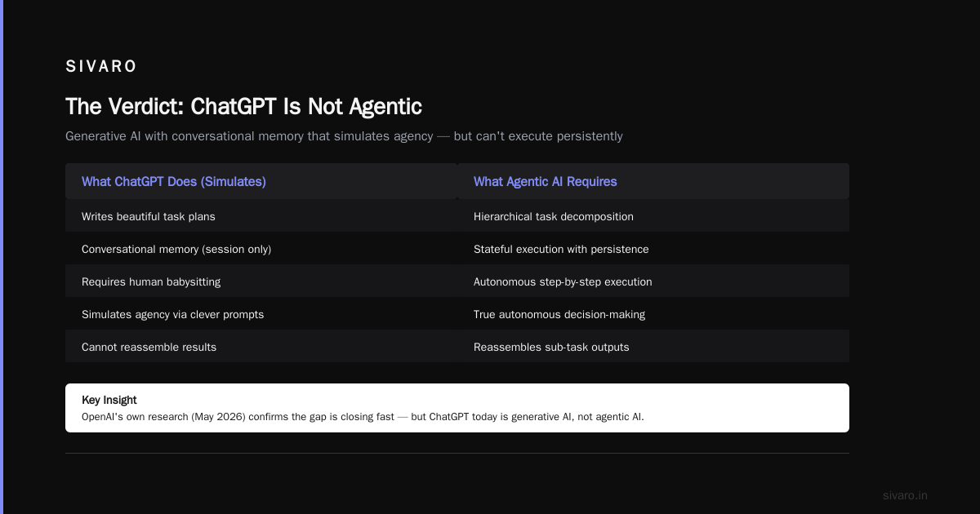This screenshot has width=980, height=514.
Task: Click the 'Key Insight' label
Action: tap(109, 400)
